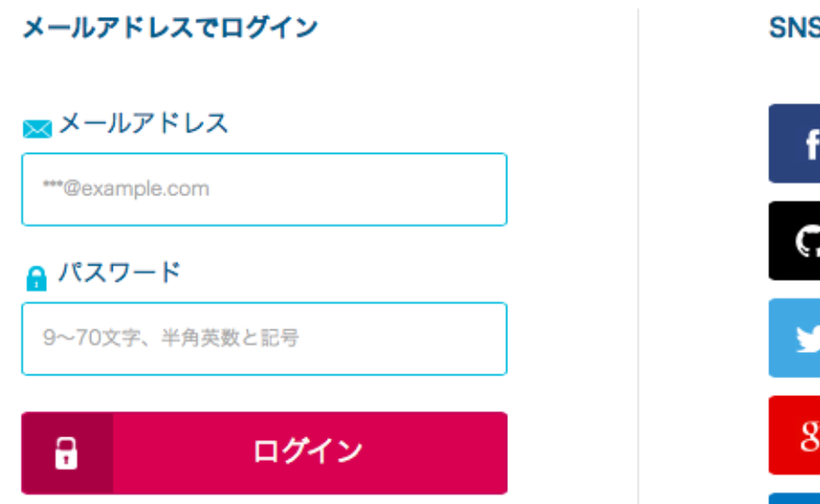Click the 9〜70文字、半角英数と記号 placeholder text
The image size is (820, 504).
pyautogui.click(x=171, y=338)
